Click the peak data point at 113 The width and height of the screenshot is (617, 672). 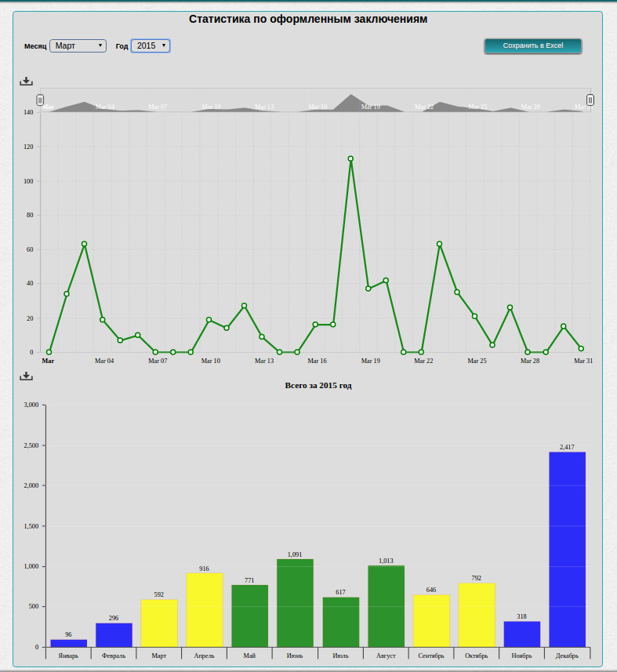click(350, 158)
